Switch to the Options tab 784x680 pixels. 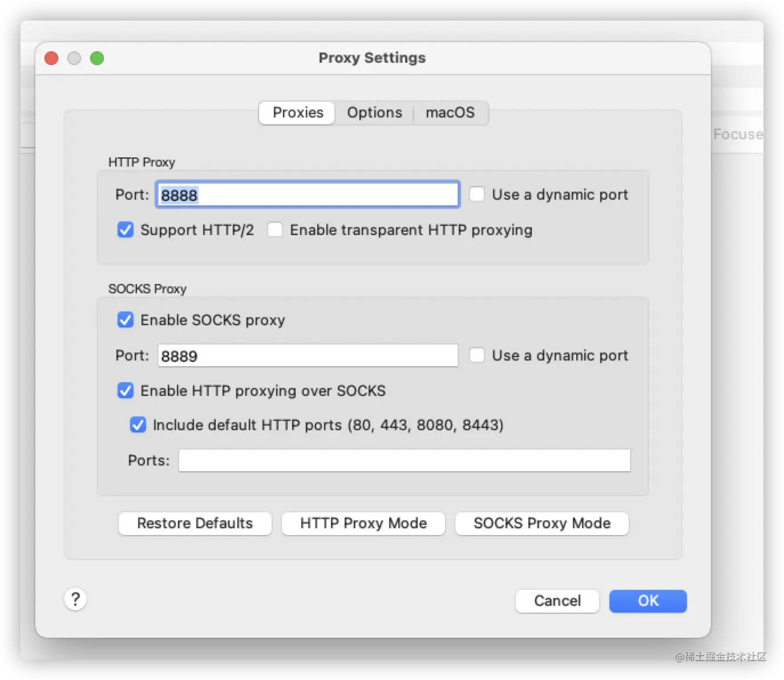[374, 112]
